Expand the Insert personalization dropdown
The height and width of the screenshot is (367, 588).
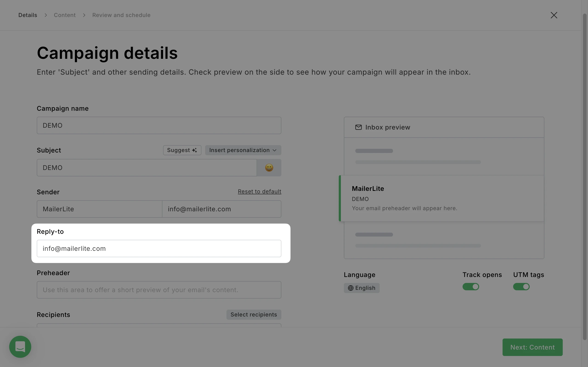[243, 150]
